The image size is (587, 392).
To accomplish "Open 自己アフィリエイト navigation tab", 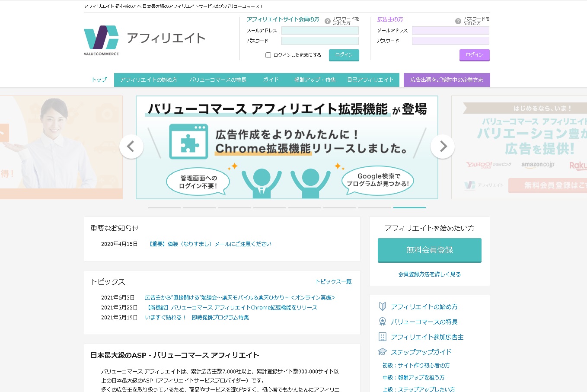I will pyautogui.click(x=370, y=80).
